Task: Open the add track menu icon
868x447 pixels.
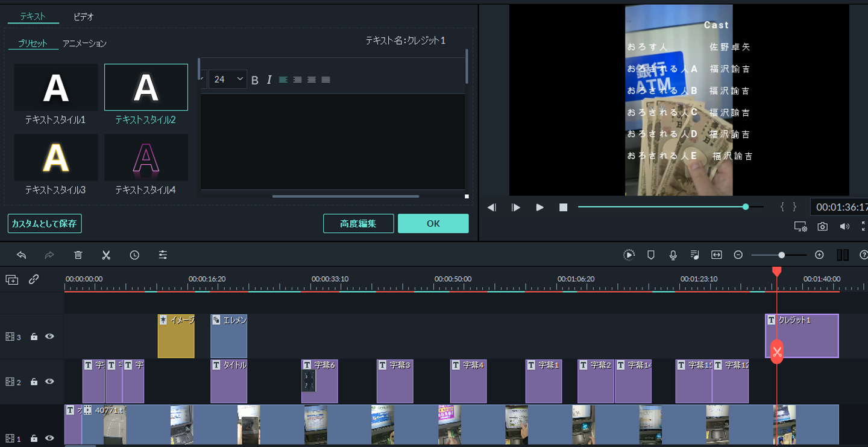Action: (12, 279)
